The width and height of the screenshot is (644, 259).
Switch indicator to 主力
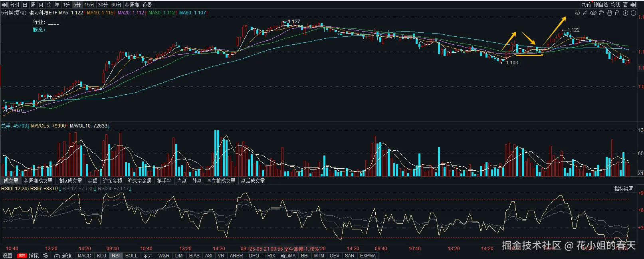(148, 256)
